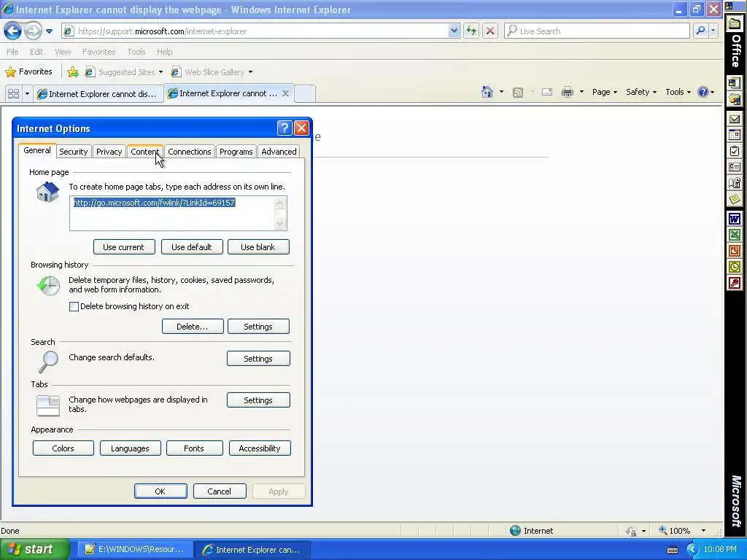Click the Internet Options help button

[x=285, y=128]
